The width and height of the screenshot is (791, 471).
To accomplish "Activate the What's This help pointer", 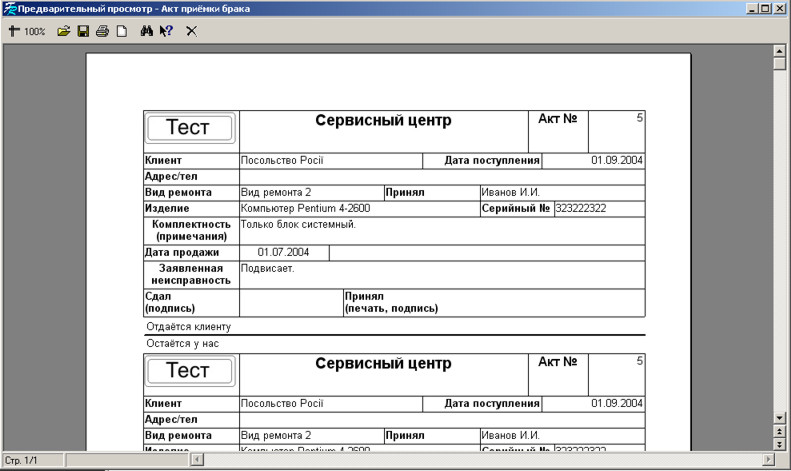I will [166, 31].
